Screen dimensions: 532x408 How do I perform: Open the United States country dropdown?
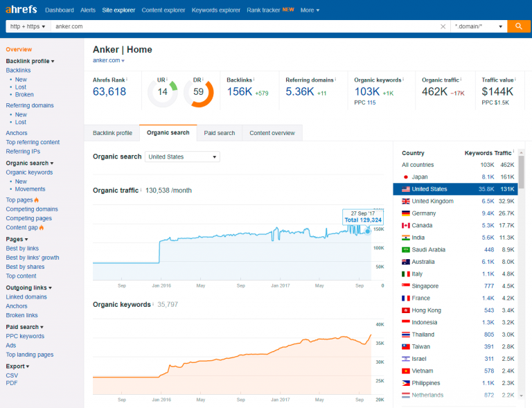point(182,157)
